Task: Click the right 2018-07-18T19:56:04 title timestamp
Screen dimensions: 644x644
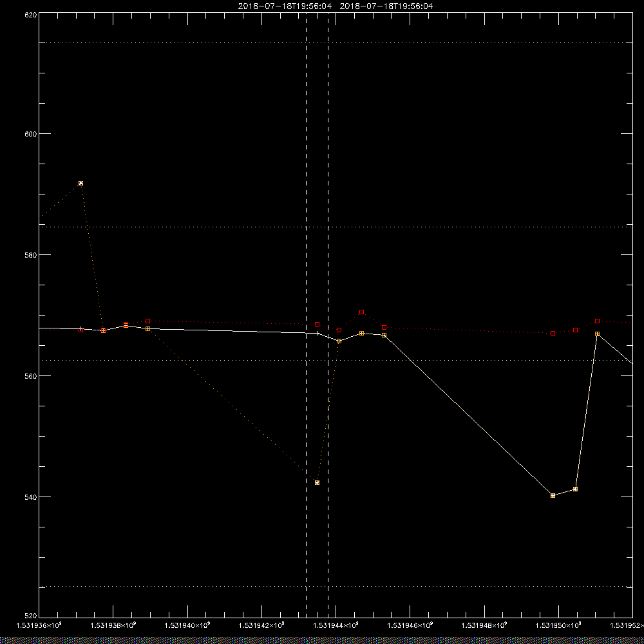Action: click(386, 6)
